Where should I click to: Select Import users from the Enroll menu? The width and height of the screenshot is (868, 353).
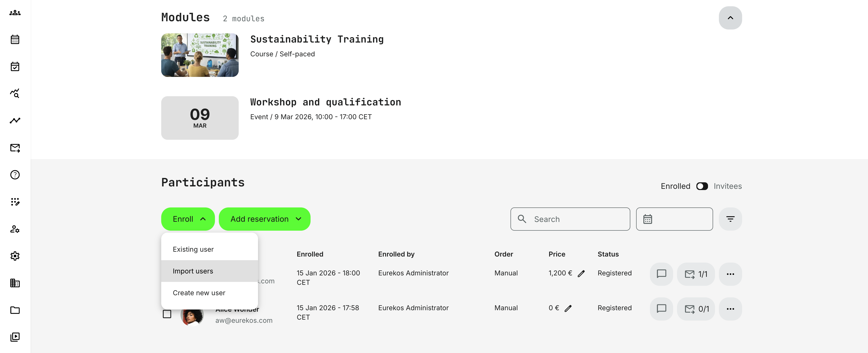(193, 271)
